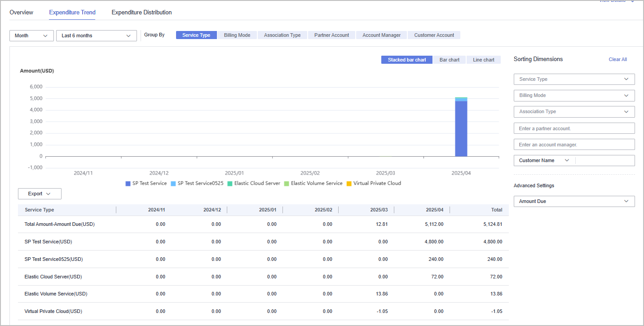Open the Expenditure Distribution tab

(141, 13)
